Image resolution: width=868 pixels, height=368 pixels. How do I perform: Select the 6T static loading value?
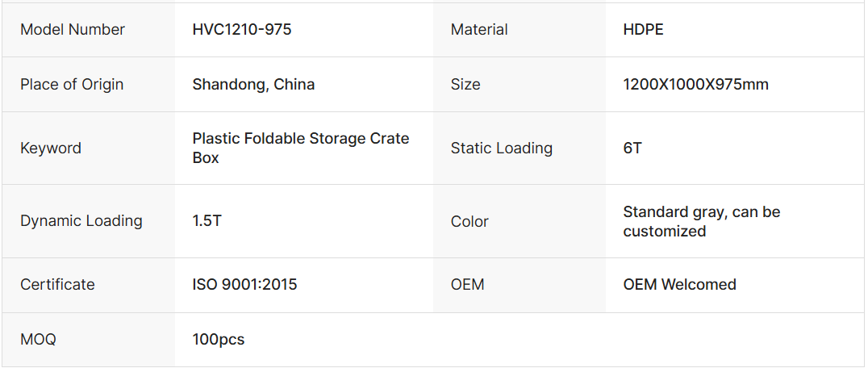pyautogui.click(x=632, y=148)
